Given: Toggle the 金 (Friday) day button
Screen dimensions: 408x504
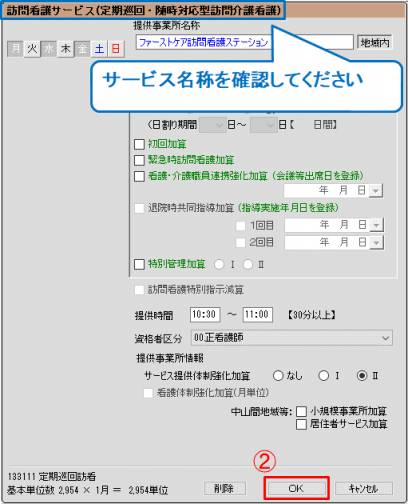Looking at the screenshot, I should coord(82,49).
